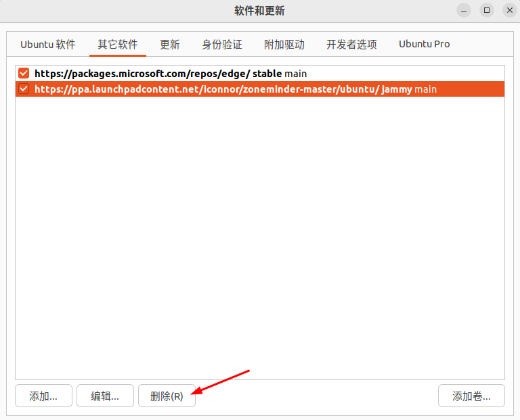Select the 其它软件 tab

click(118, 45)
